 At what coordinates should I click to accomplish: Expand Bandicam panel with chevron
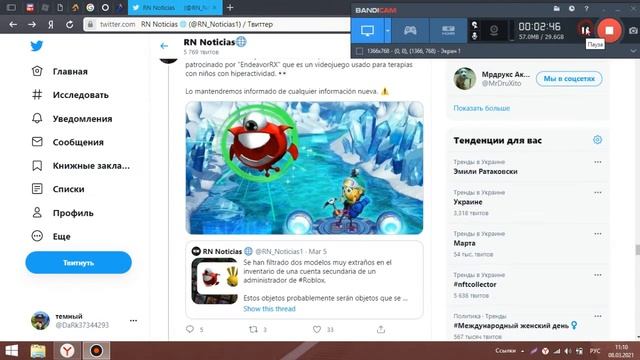pos(633,51)
